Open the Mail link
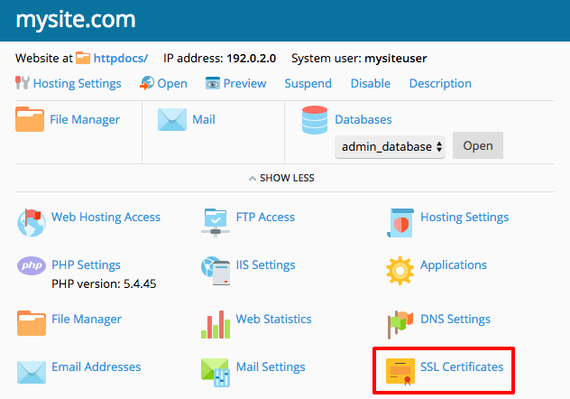The image size is (570, 399). 204,120
